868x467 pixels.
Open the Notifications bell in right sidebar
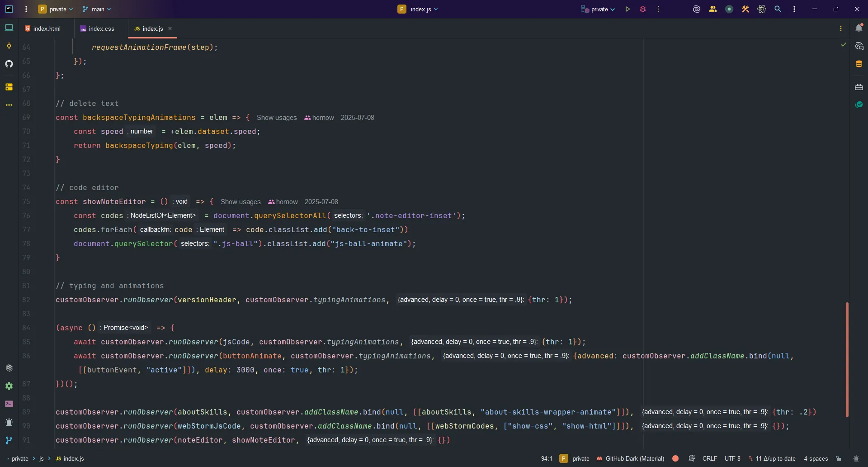(860, 28)
